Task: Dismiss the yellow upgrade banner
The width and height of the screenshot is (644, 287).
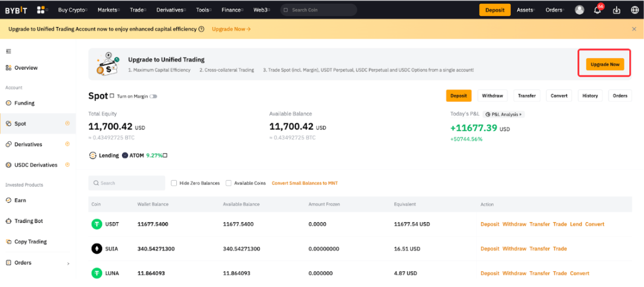Action: [x=634, y=29]
